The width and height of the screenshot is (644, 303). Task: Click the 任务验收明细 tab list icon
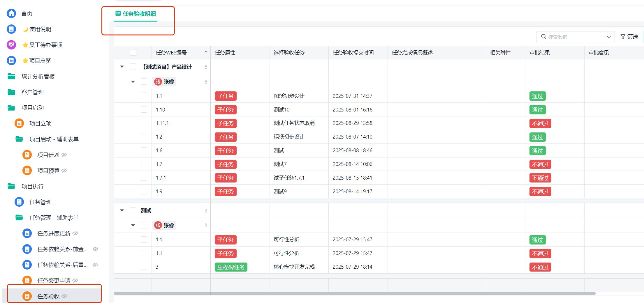[x=118, y=13]
